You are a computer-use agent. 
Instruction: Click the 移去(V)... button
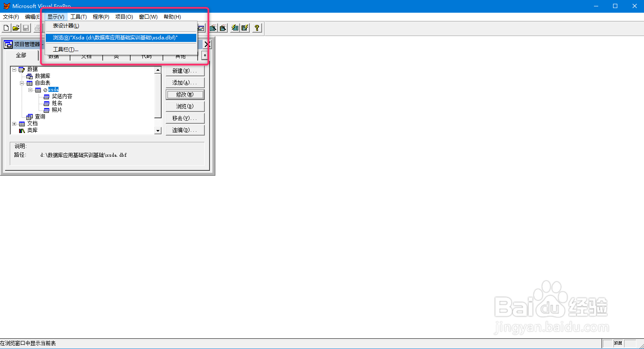click(185, 118)
